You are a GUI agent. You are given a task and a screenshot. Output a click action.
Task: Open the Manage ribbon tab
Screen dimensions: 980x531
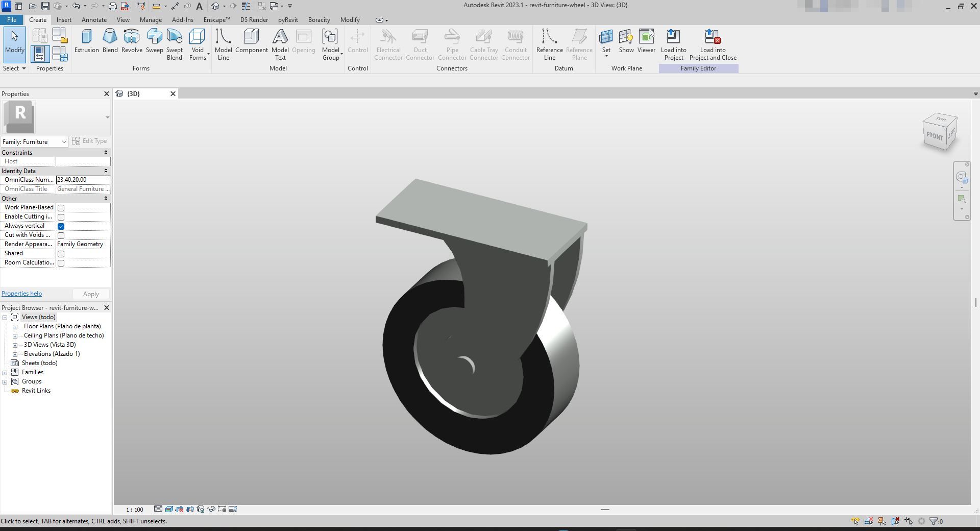pos(151,20)
